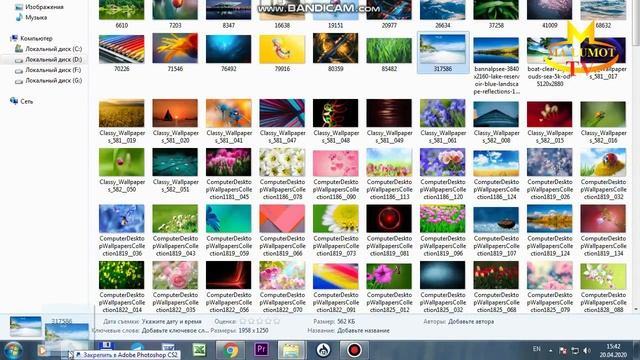Open the Action Center flag icon in the tray
This screenshot has width=640, height=360.
point(562,351)
